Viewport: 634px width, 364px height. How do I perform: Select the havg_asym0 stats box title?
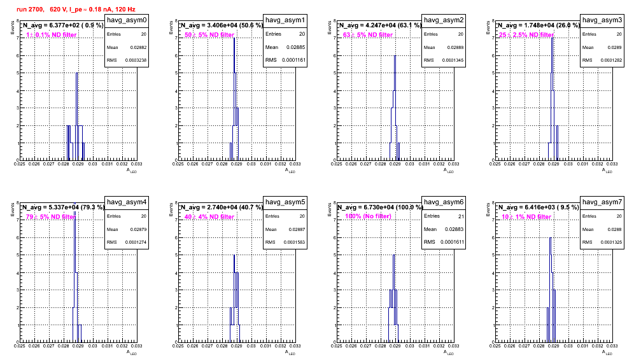click(x=127, y=20)
